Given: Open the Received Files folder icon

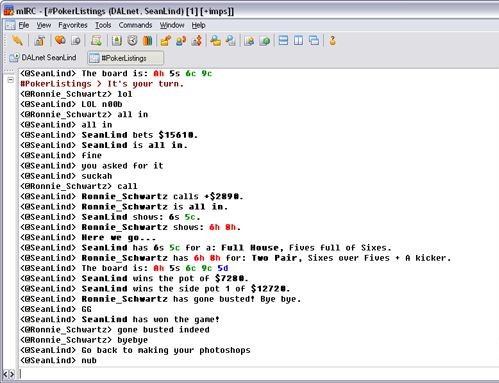Looking at the screenshot, I should pos(215,41).
